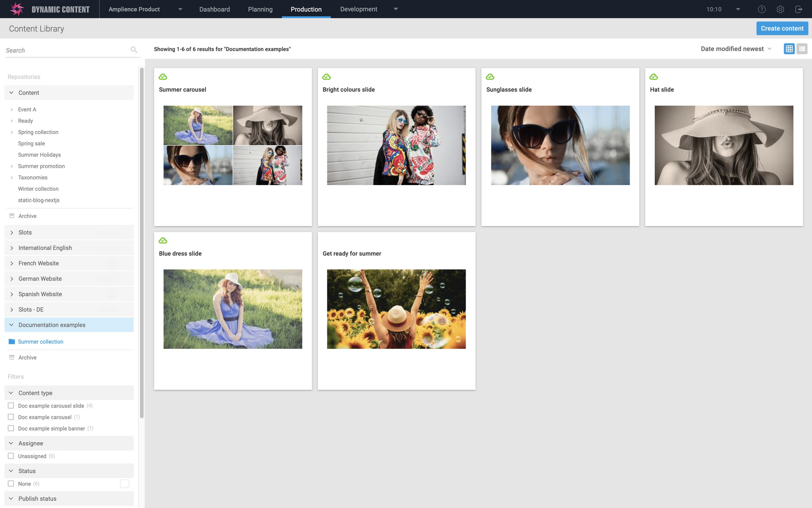Switch to list view of results
Viewport: 812px width, 508px height.
tap(802, 48)
